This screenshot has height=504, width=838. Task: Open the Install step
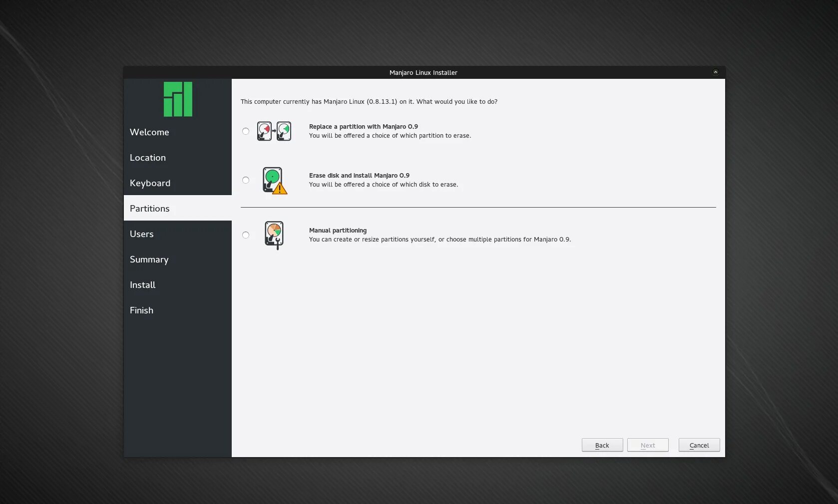[142, 285]
